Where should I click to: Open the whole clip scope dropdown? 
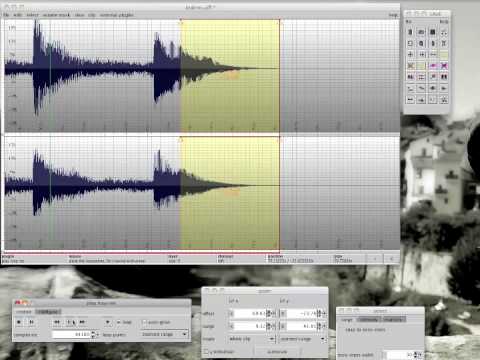point(252,339)
